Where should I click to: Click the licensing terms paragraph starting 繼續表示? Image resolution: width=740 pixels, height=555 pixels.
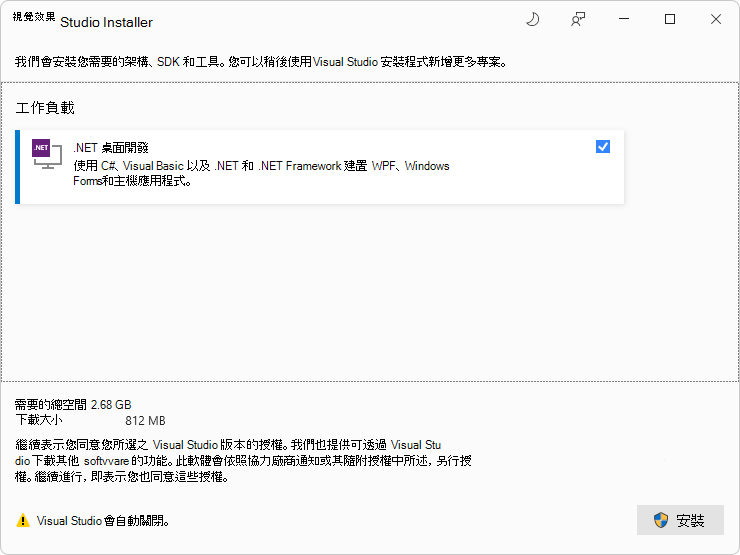point(244,461)
